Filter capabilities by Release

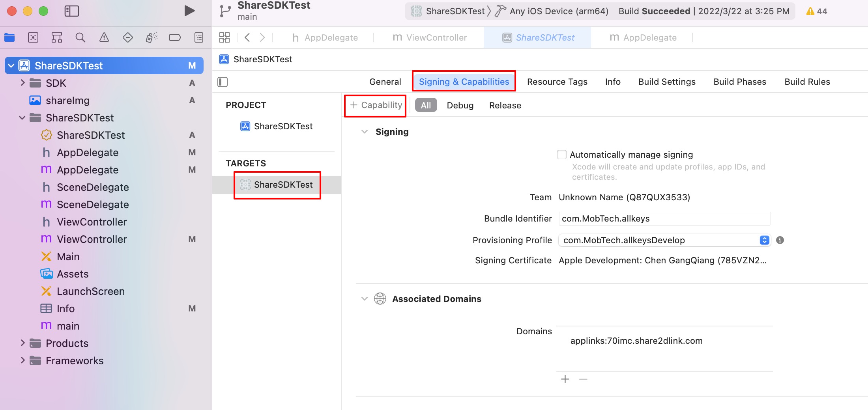pyautogui.click(x=505, y=105)
